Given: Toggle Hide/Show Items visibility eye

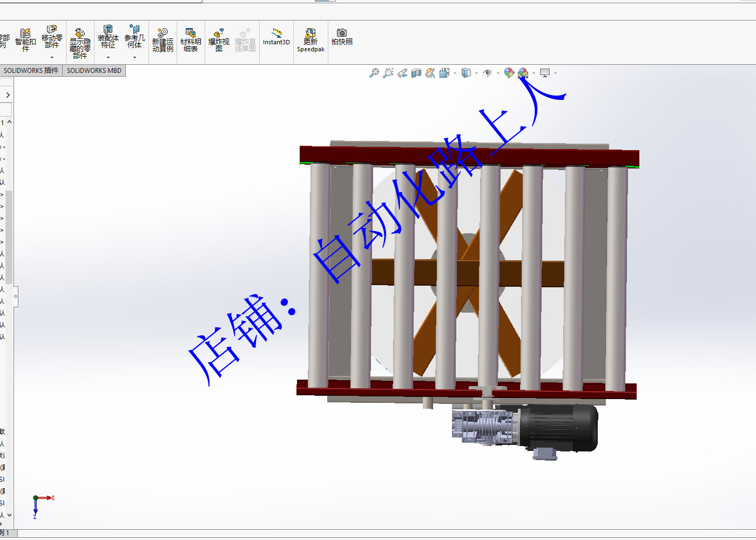Looking at the screenshot, I should 488,73.
